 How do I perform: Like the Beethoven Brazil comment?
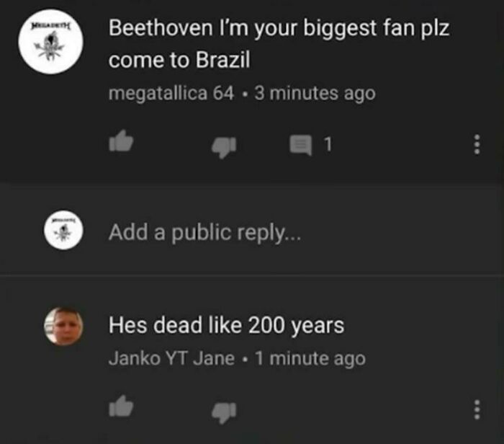pos(121,141)
